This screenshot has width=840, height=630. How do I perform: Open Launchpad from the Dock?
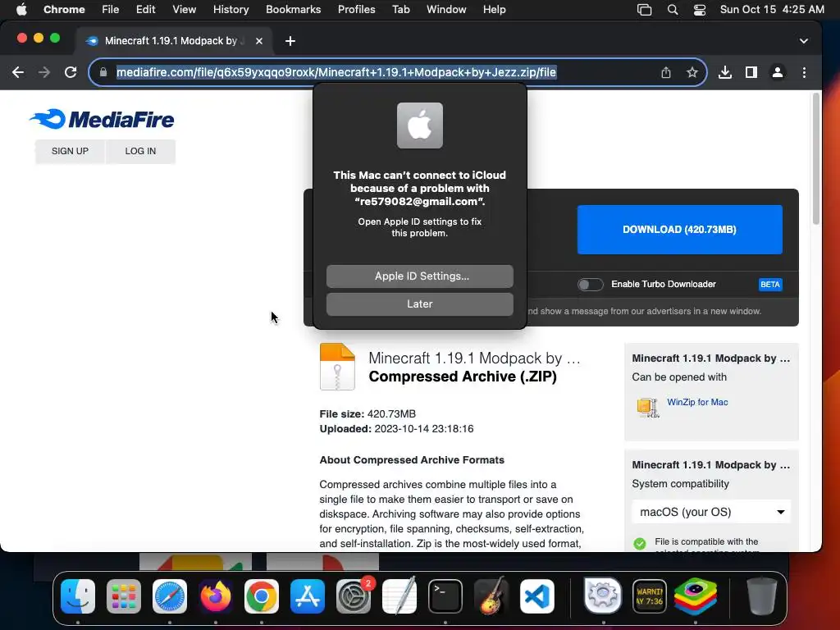[x=124, y=596]
